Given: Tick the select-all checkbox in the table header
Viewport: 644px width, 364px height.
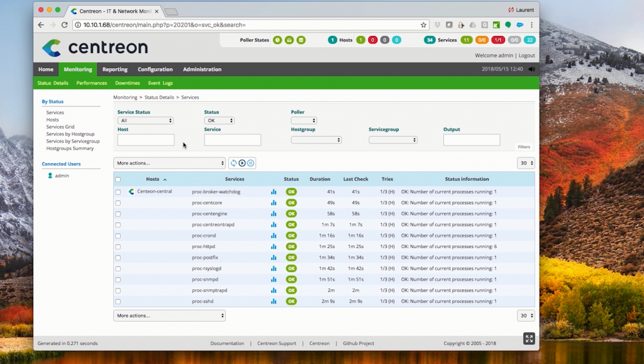Looking at the screenshot, I should (118, 179).
